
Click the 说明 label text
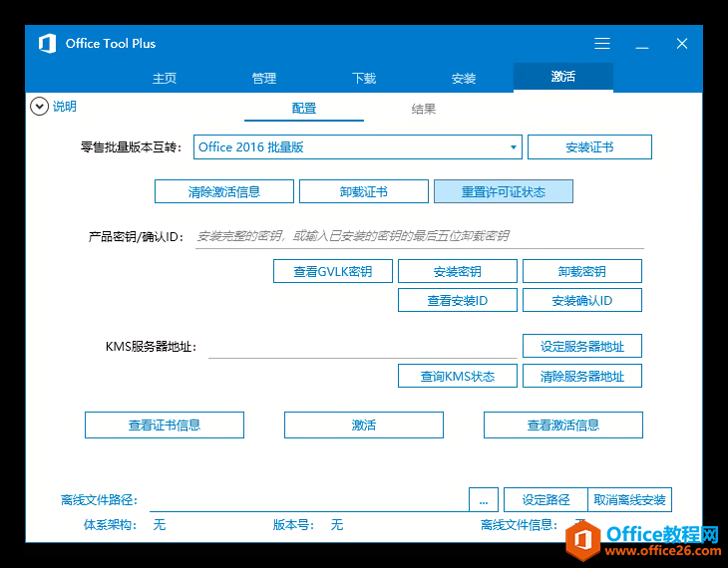pos(65,107)
